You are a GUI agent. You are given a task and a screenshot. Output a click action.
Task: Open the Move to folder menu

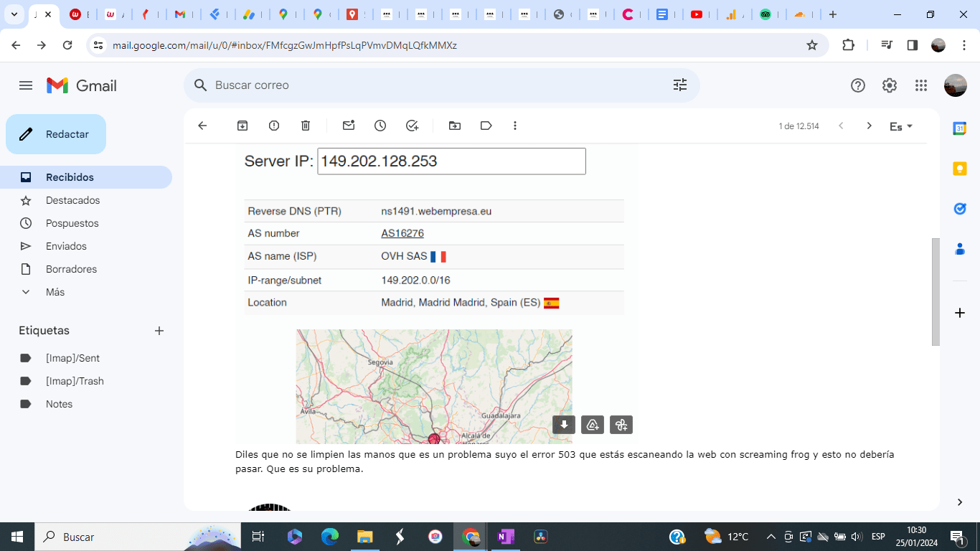(x=455, y=126)
